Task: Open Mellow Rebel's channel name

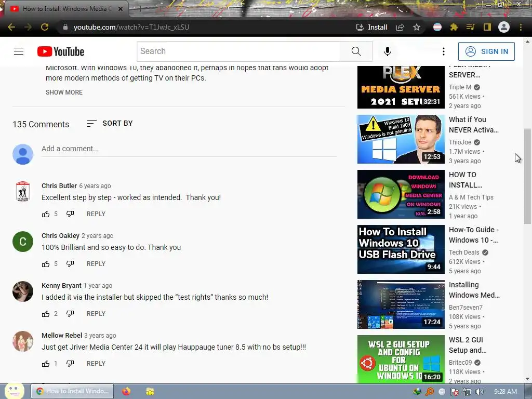Action: (62, 335)
